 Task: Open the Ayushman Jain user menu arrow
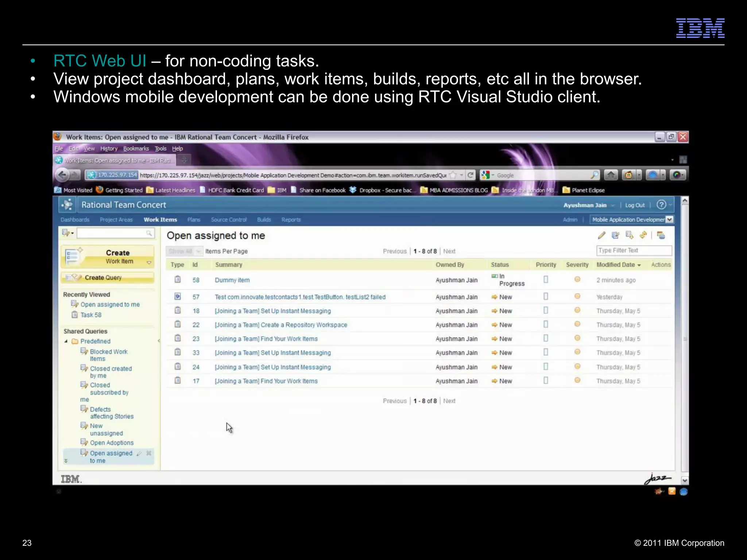[x=613, y=205]
